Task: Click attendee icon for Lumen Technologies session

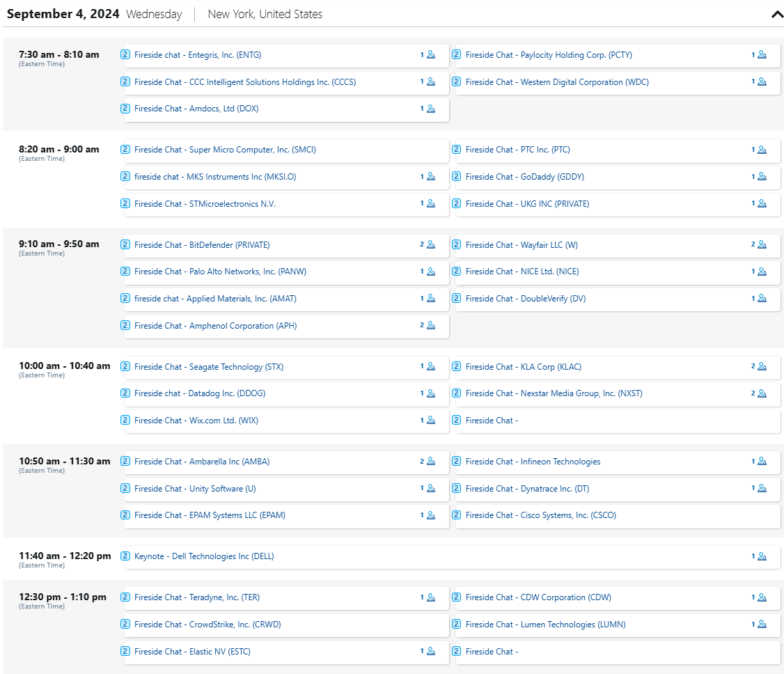Action: [762, 624]
